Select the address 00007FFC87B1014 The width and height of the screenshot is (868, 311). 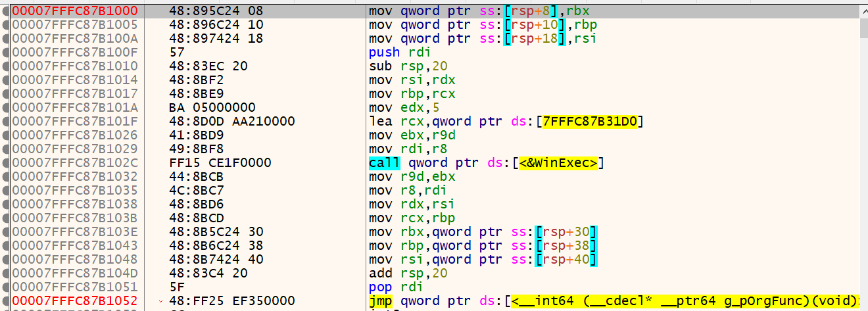75,80
